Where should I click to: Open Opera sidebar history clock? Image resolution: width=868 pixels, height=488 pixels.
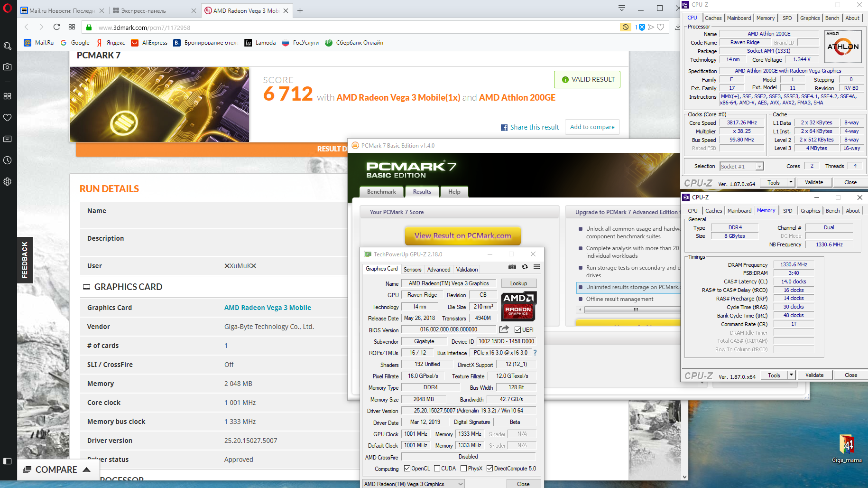pos(8,160)
